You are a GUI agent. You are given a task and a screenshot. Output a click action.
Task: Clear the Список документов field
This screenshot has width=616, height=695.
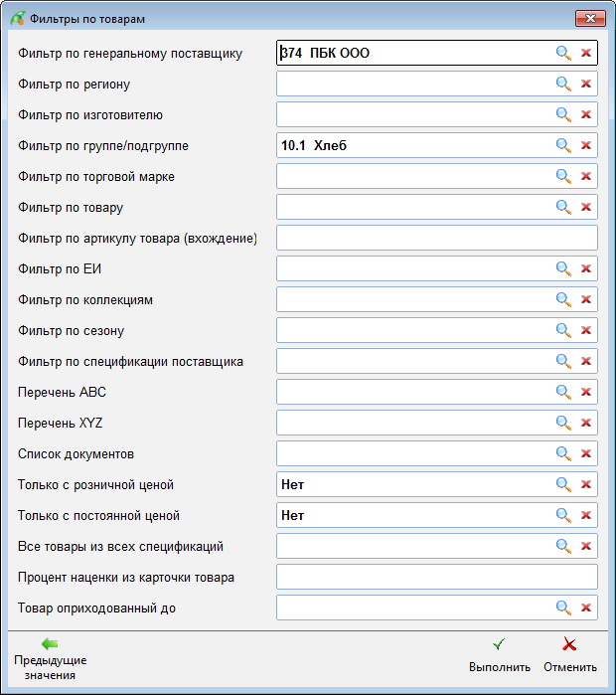[x=585, y=453]
